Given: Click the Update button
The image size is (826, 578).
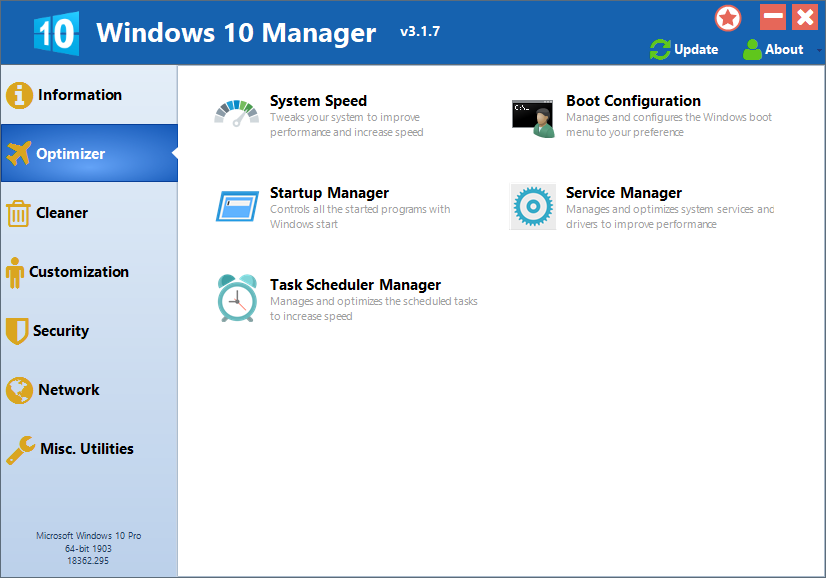Looking at the screenshot, I should tap(684, 49).
